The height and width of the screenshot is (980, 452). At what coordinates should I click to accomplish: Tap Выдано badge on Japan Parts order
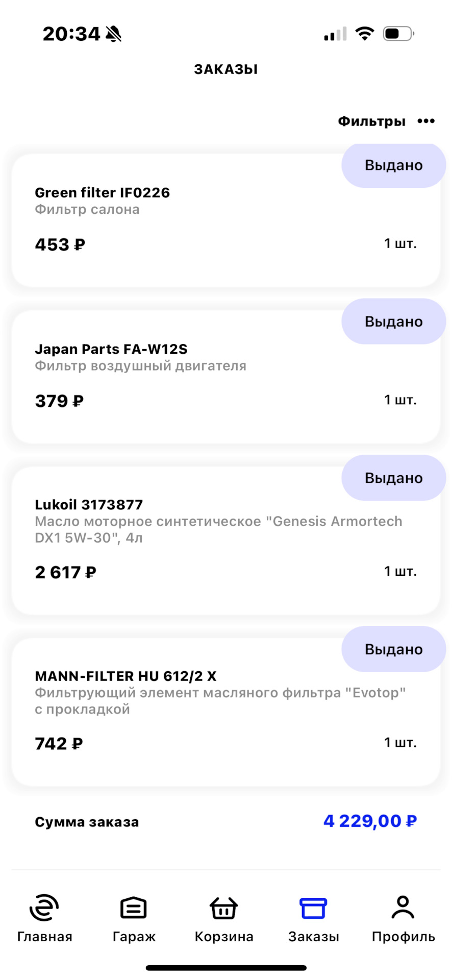(393, 322)
